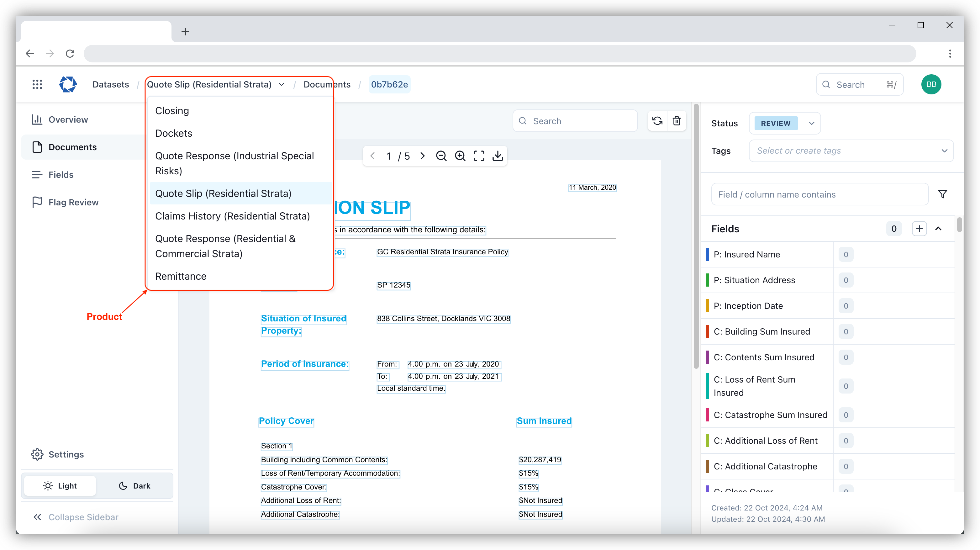The height and width of the screenshot is (550, 980).
Task: Click the fullscreen expand icon
Action: click(x=479, y=156)
